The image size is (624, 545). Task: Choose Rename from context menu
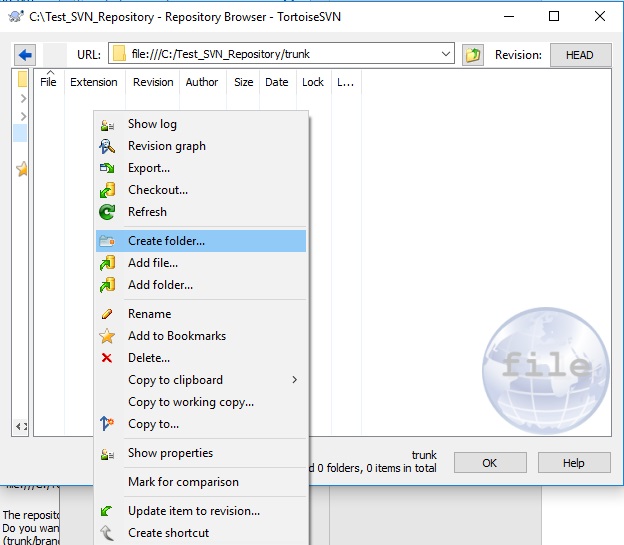tap(201, 314)
